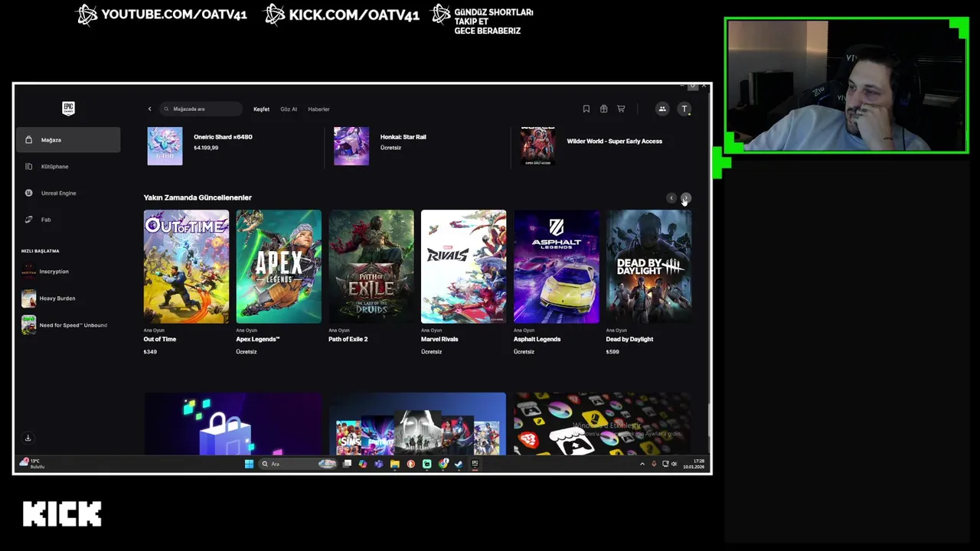Image resolution: width=980 pixels, height=551 pixels.
Task: Open the Asphalt Legends cover art
Action: (x=557, y=266)
